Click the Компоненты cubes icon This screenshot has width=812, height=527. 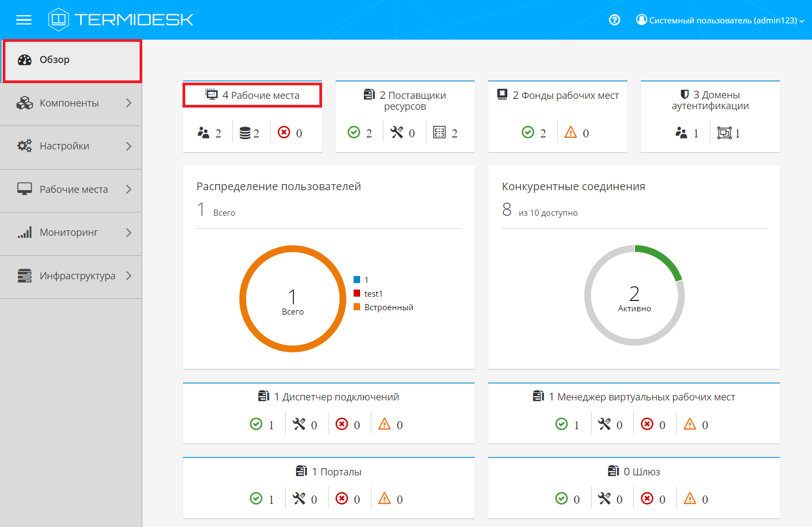tap(24, 103)
